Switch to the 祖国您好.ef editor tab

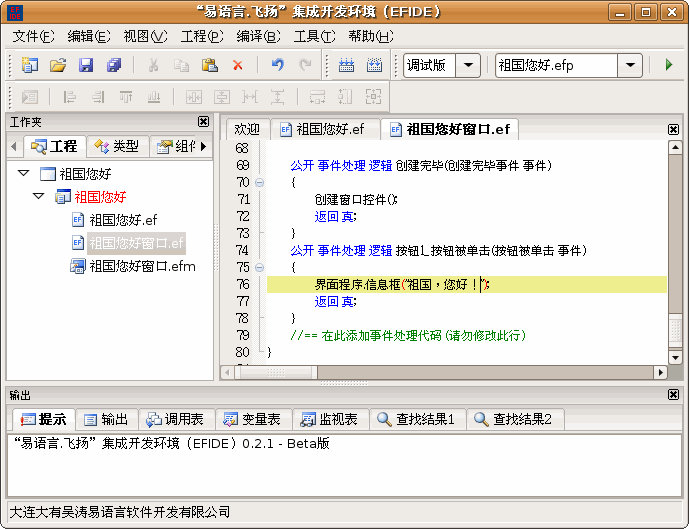click(x=321, y=129)
